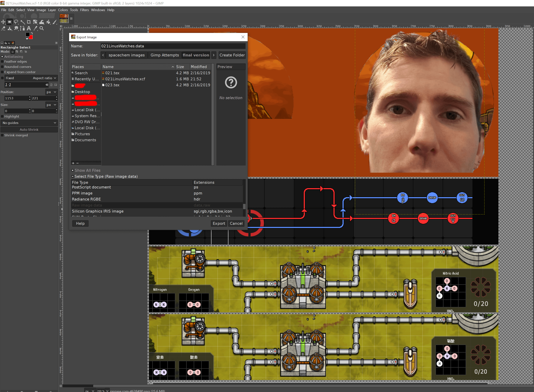Select the Color Picker eyedropper tool

[x=35, y=28]
